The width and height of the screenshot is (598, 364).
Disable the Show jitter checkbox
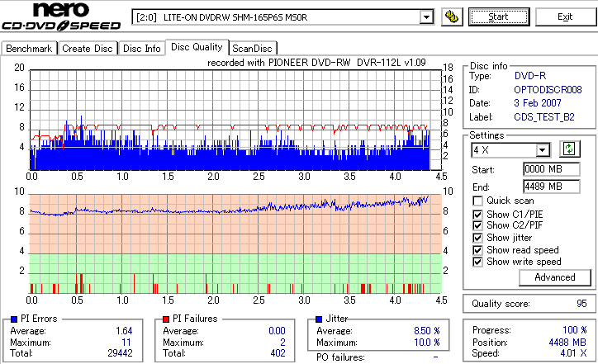tap(477, 238)
